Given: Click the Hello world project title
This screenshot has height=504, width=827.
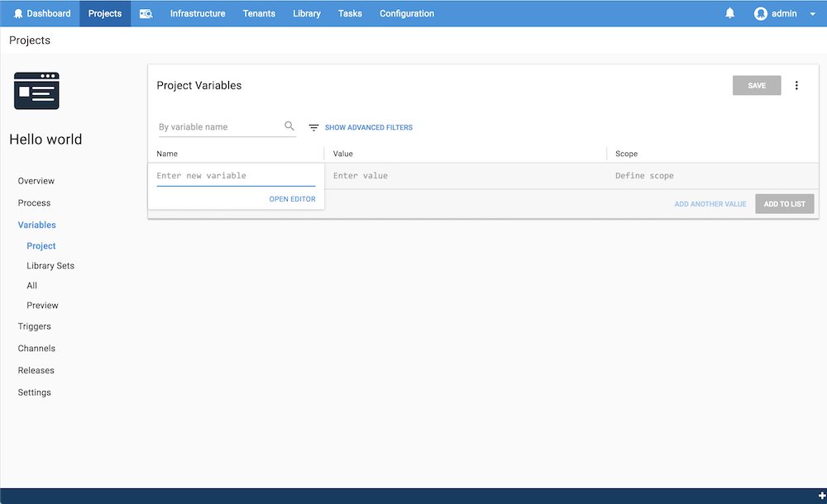Looking at the screenshot, I should click(45, 139).
